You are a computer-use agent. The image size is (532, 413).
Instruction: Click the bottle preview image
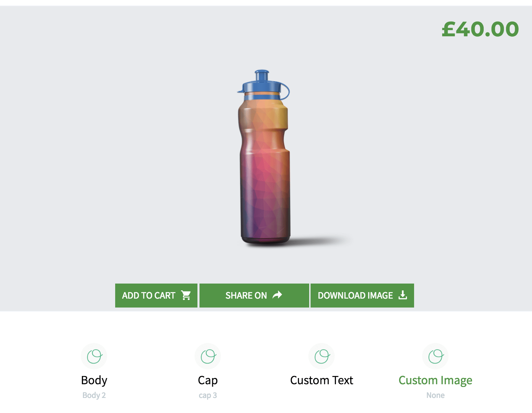coord(265,171)
